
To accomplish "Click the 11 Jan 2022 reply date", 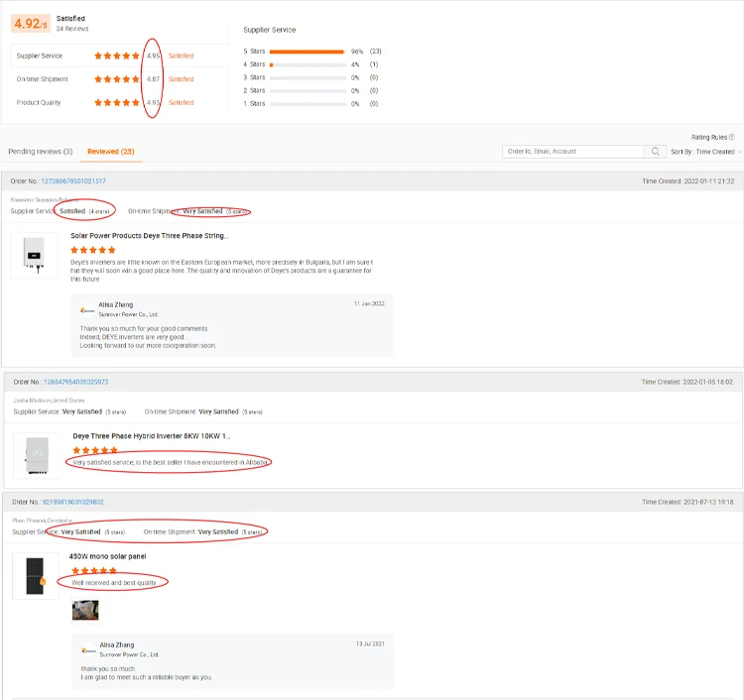I will (x=369, y=303).
